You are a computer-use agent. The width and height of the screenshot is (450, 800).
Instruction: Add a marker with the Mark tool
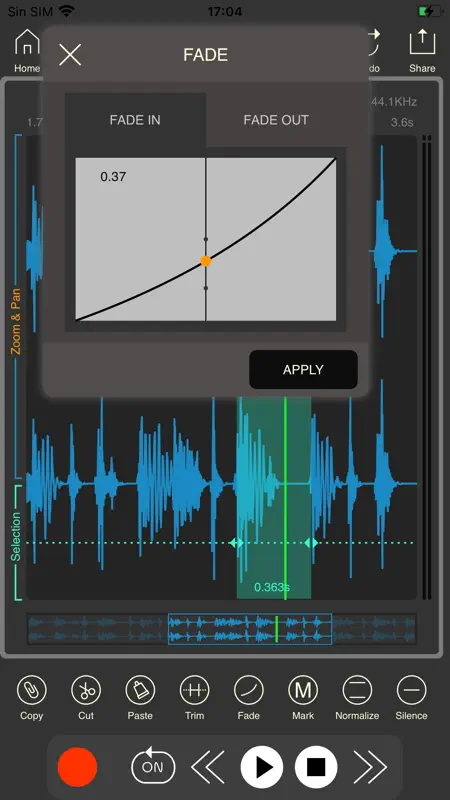point(303,697)
